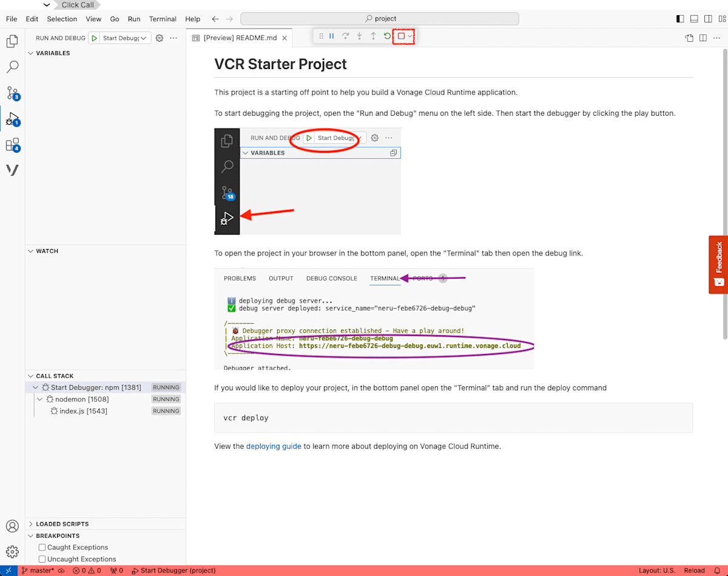
Task: Open the Extensions view icon
Action: click(12, 145)
